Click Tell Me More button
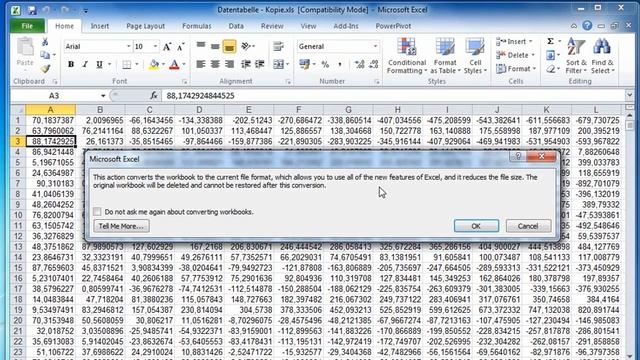This screenshot has width=640, height=360. [121, 226]
